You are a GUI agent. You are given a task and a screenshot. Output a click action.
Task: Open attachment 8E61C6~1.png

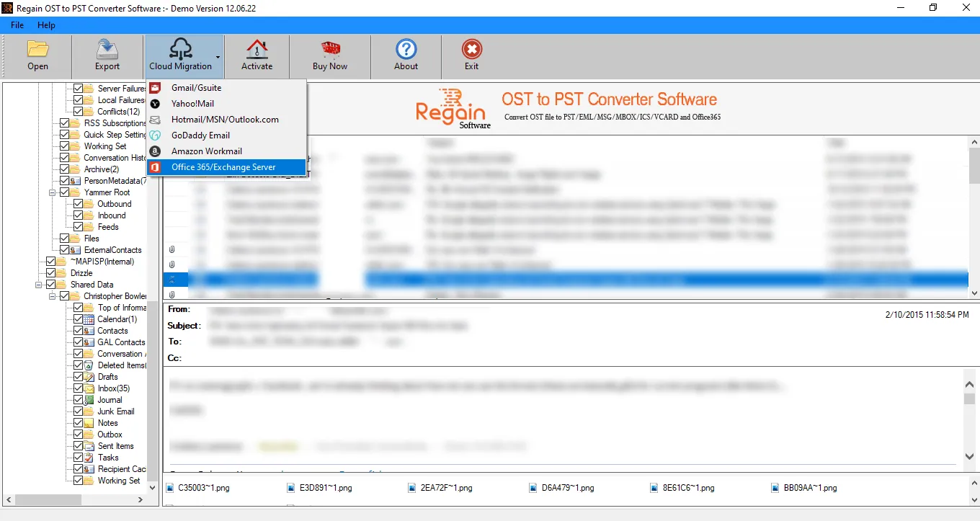pos(683,488)
